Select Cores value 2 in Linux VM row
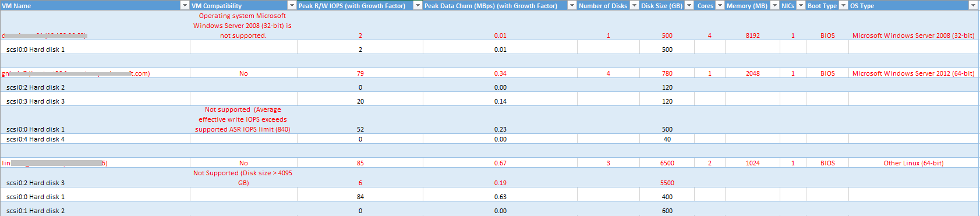Screen dimensions: 980x216 tap(709, 163)
